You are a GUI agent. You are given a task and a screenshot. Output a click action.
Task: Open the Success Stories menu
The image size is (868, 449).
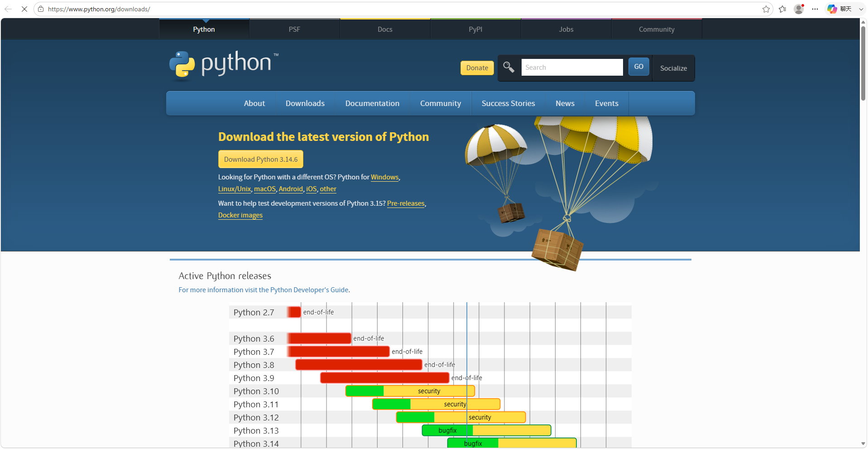pyautogui.click(x=508, y=103)
